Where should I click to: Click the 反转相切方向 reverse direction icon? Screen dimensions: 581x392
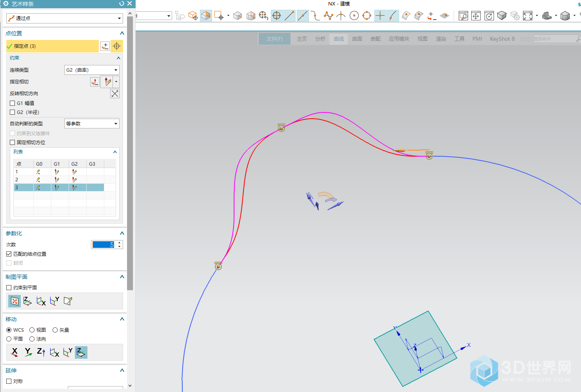115,94
